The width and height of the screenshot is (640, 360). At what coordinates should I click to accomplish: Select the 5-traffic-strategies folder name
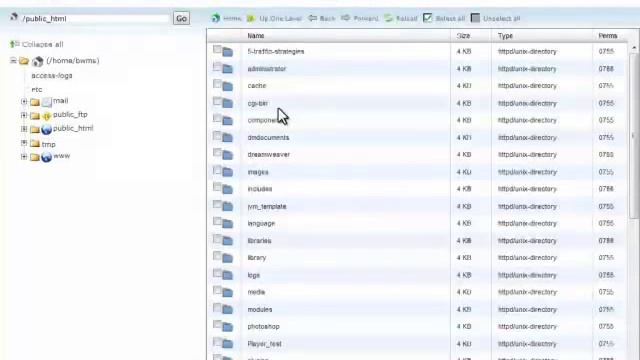coord(276,51)
